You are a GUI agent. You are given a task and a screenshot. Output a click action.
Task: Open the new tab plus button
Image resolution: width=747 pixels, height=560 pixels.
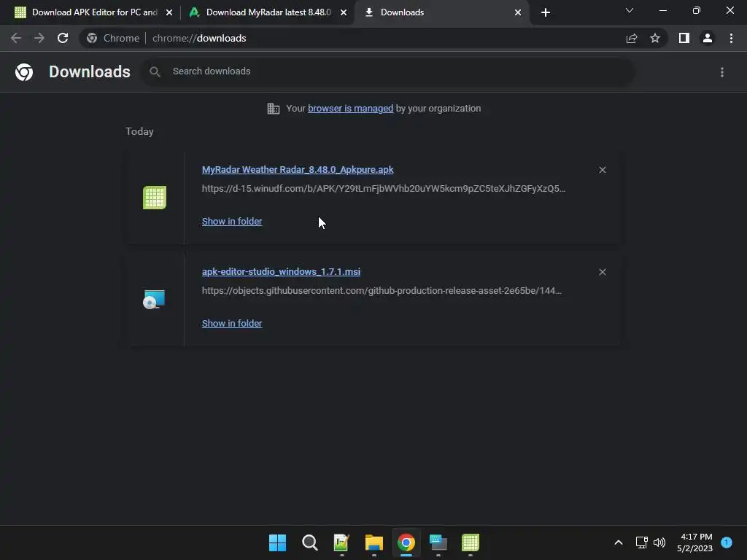pyautogui.click(x=546, y=12)
